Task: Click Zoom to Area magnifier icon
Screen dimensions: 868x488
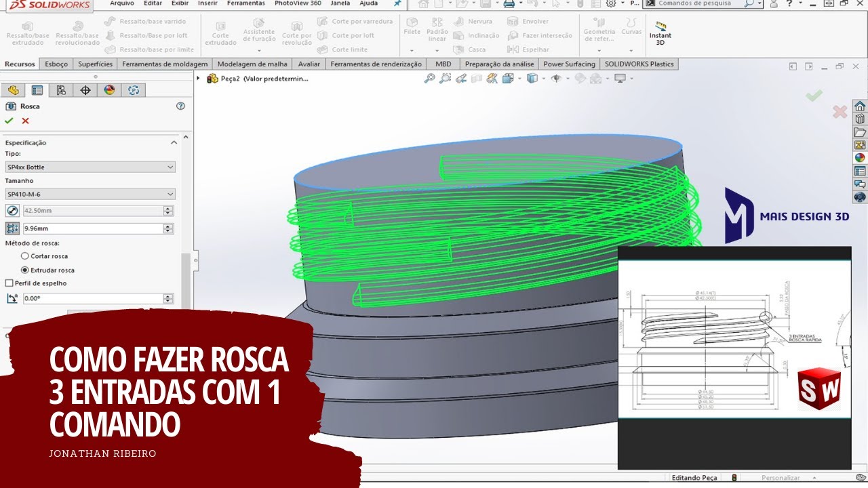Action: (x=445, y=79)
